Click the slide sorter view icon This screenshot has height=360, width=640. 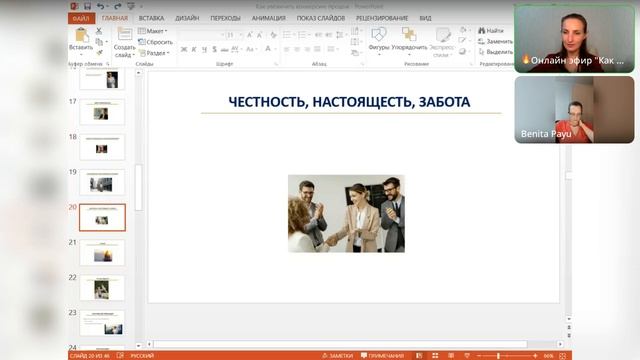click(x=435, y=356)
